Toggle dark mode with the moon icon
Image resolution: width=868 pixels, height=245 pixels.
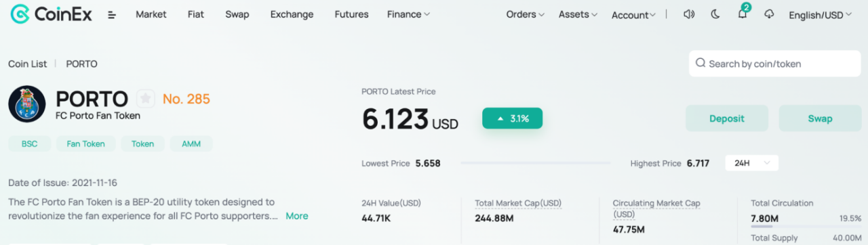[x=715, y=14]
